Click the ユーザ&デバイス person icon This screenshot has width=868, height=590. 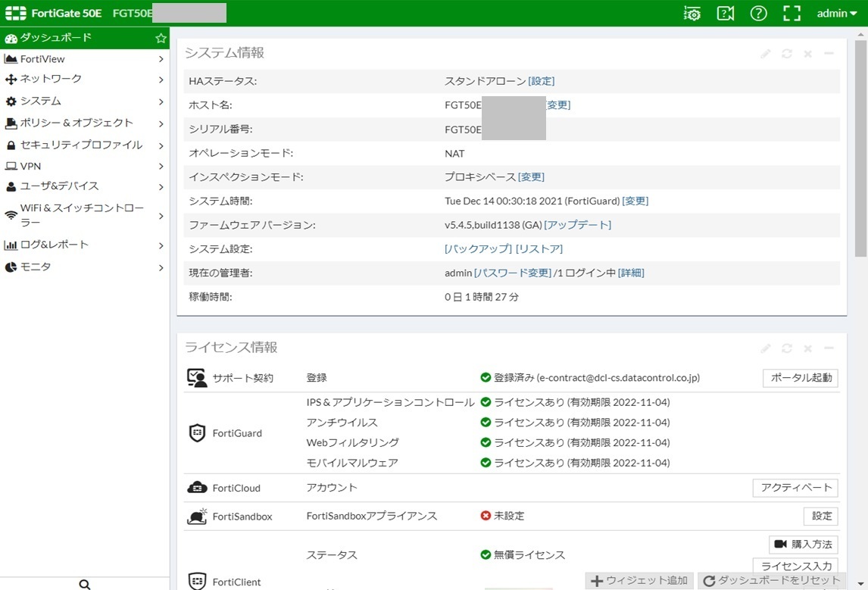pyautogui.click(x=11, y=186)
